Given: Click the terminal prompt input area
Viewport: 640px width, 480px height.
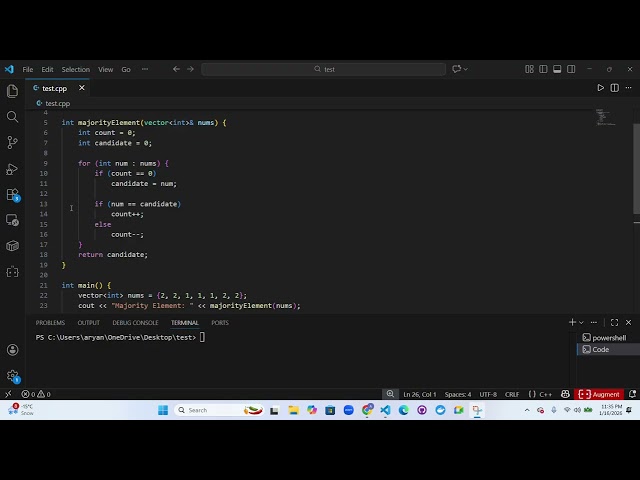Looking at the screenshot, I should pyautogui.click(x=202, y=338).
